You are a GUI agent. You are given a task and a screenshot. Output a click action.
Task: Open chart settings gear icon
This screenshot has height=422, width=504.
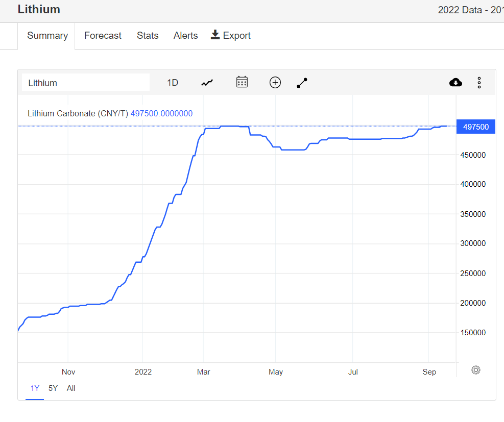tap(476, 370)
